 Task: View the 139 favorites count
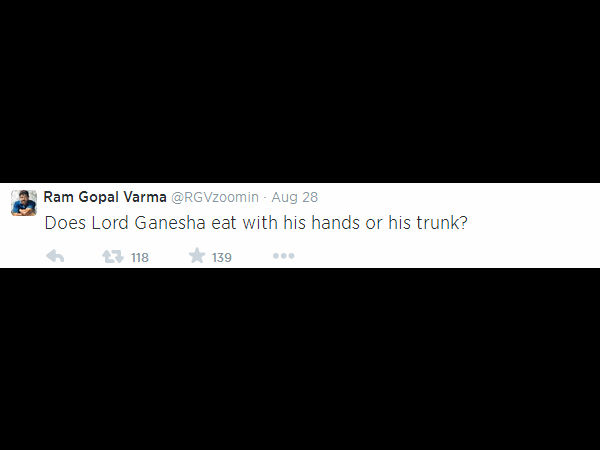click(222, 257)
